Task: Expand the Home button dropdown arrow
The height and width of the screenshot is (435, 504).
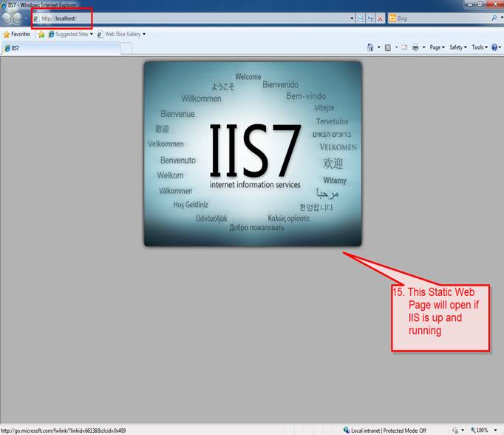Action: pyautogui.click(x=378, y=47)
